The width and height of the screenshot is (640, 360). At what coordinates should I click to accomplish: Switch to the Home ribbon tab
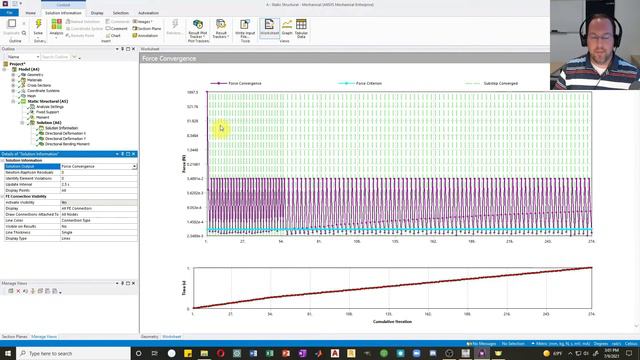[31, 13]
